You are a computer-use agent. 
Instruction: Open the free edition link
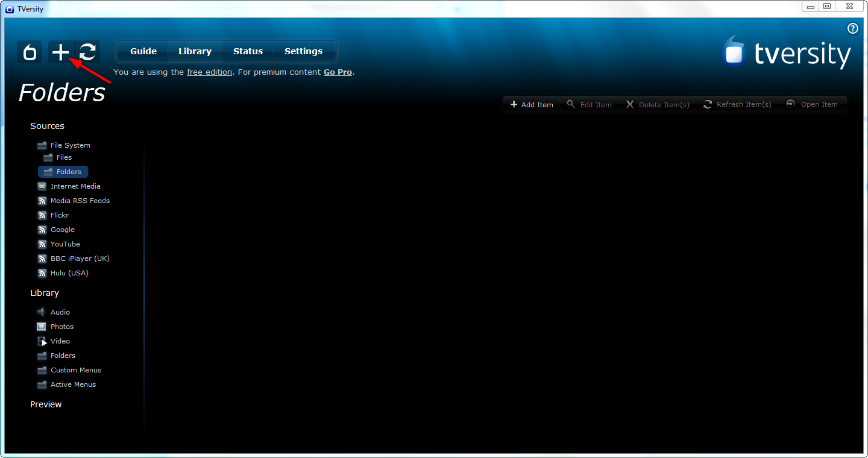tap(209, 72)
